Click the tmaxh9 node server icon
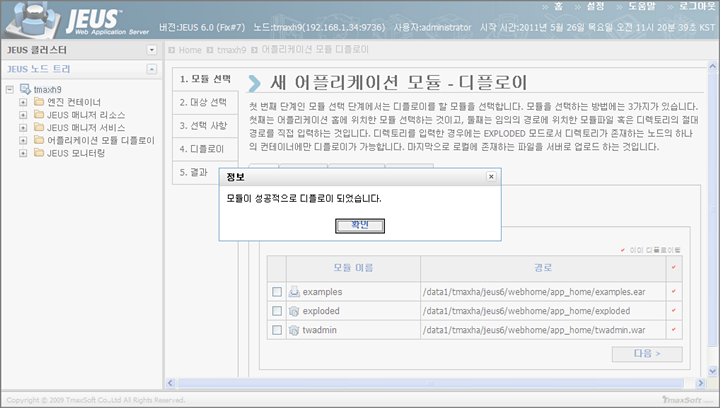 25,89
